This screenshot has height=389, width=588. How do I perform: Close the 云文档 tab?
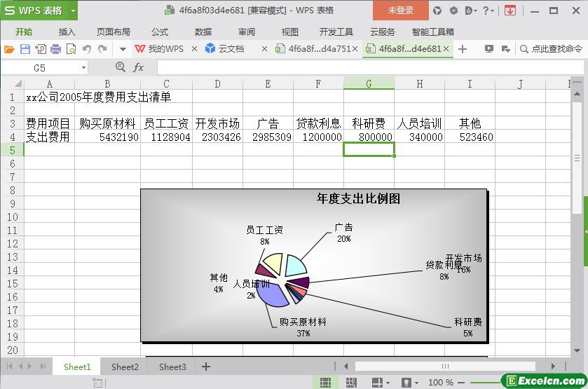point(264,49)
